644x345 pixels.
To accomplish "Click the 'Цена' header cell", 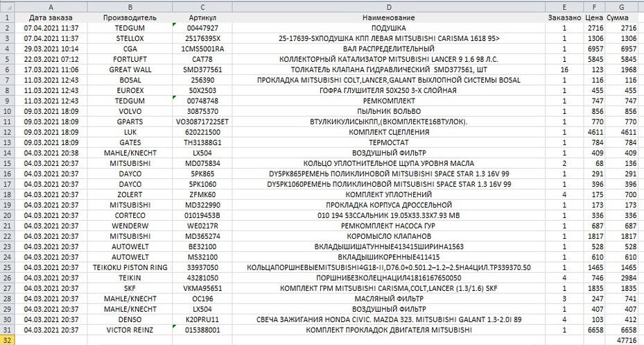I will [x=594, y=17].
